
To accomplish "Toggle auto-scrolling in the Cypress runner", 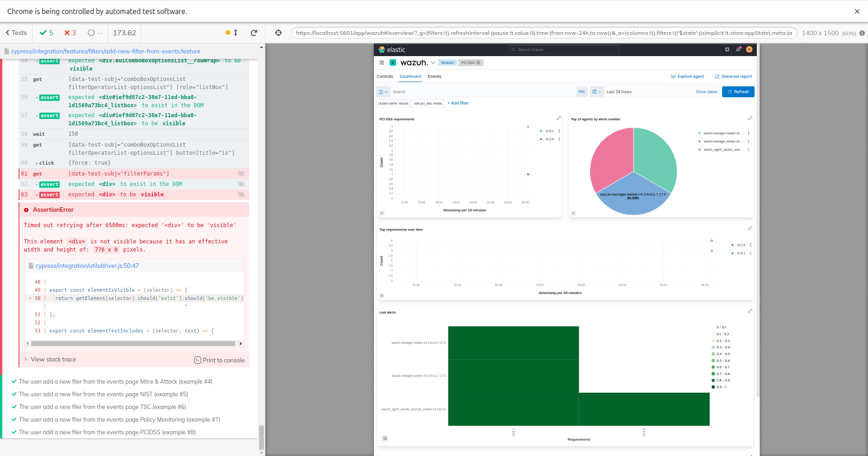I will tap(236, 33).
